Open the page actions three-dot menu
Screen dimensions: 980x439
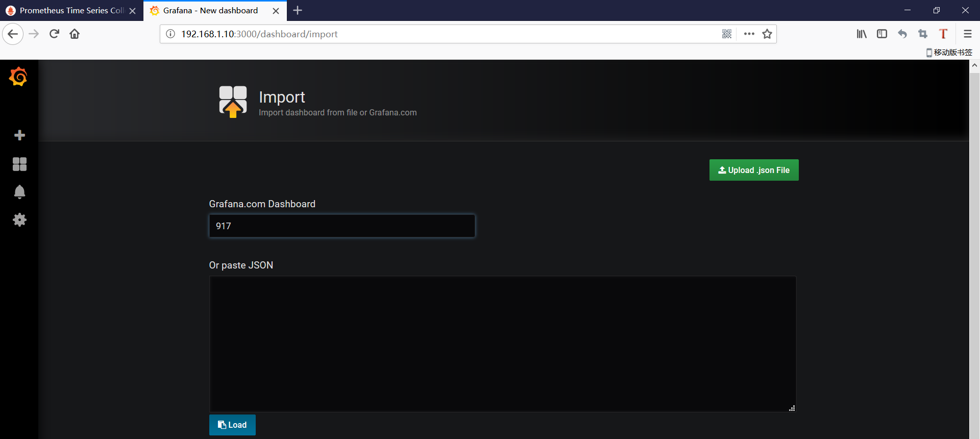coord(749,34)
